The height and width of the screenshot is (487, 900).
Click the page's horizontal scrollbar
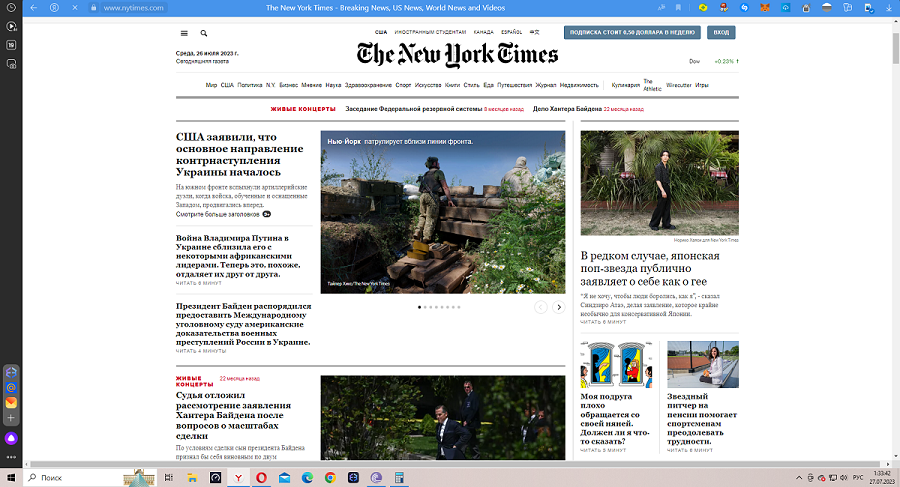click(x=455, y=464)
